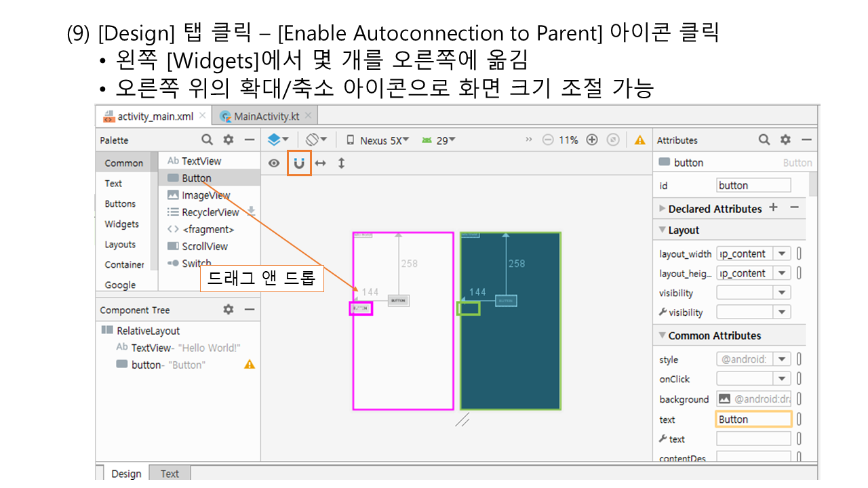Click the Enable Autoconnection to Parent magnet icon

299,163
